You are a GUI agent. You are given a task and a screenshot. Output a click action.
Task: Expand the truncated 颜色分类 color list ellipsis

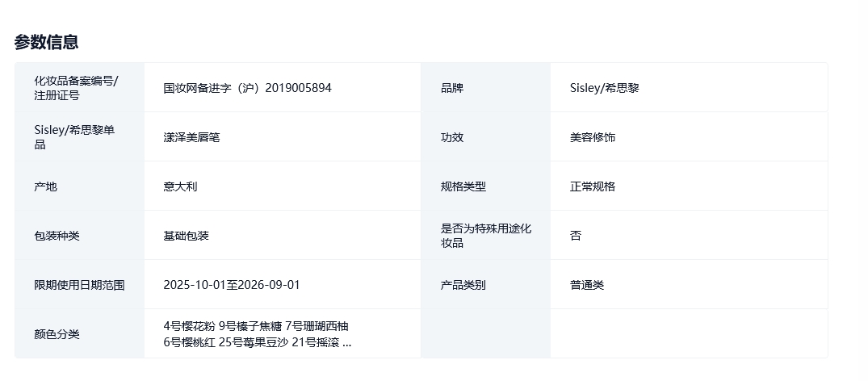point(346,342)
